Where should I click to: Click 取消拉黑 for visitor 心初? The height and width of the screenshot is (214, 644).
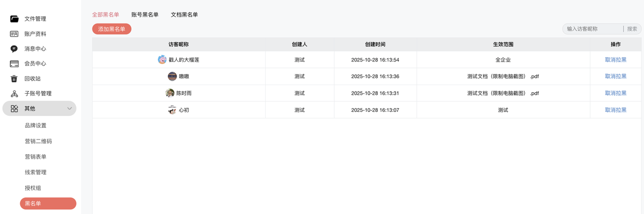615,110
